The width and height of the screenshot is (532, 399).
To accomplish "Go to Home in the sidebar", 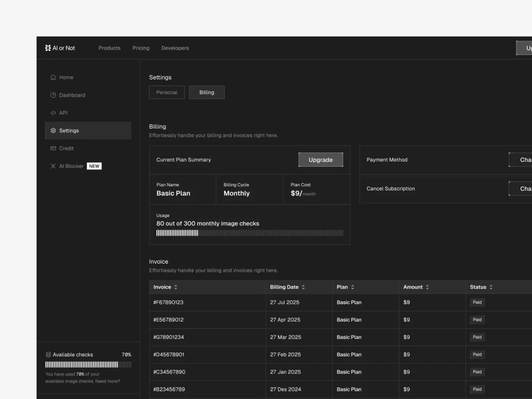I will tap(88, 77).
